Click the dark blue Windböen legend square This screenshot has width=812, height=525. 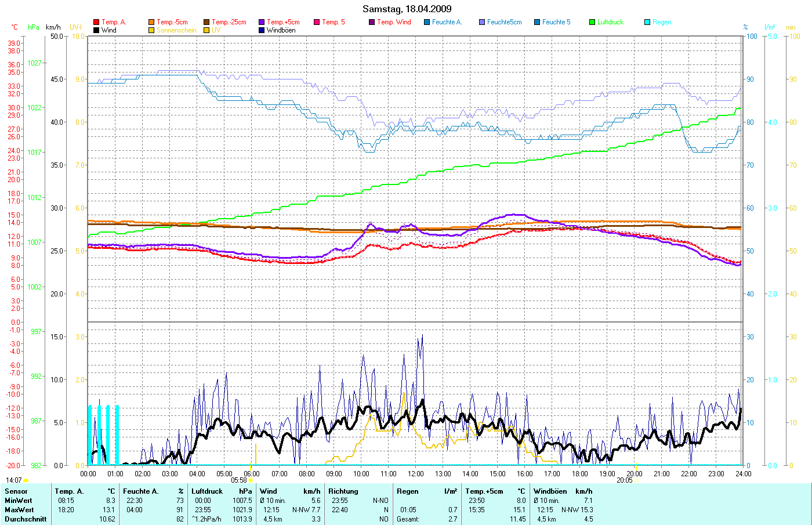(x=262, y=30)
